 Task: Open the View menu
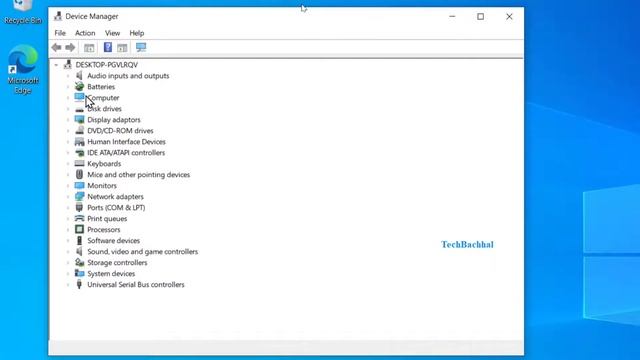pyautogui.click(x=112, y=33)
